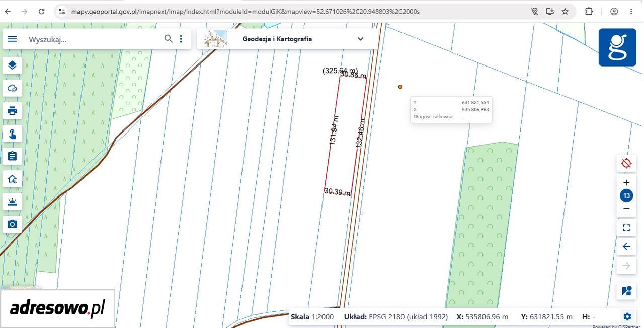Image resolution: width=644 pixels, height=328 pixels.
Task: Open the browser extensions menu
Action: click(589, 11)
